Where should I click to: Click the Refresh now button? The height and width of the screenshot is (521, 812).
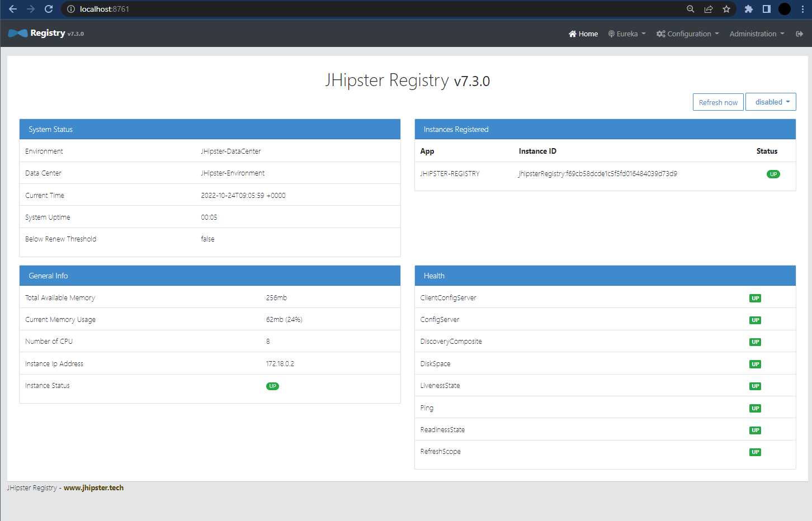(x=718, y=102)
